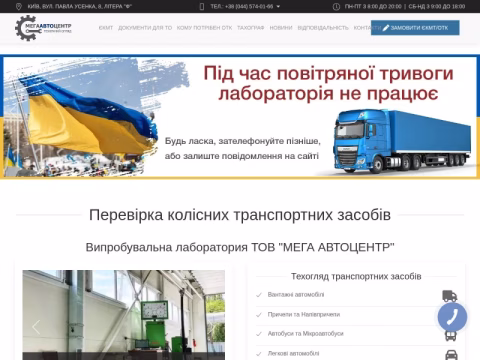Click the clock icon by working hours
Screen dimensions: 480x360
click(x=336, y=6)
